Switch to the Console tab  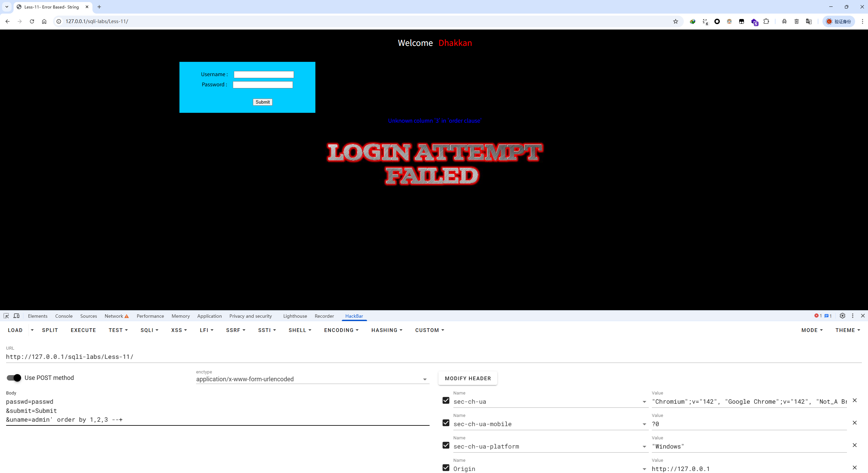tap(64, 316)
